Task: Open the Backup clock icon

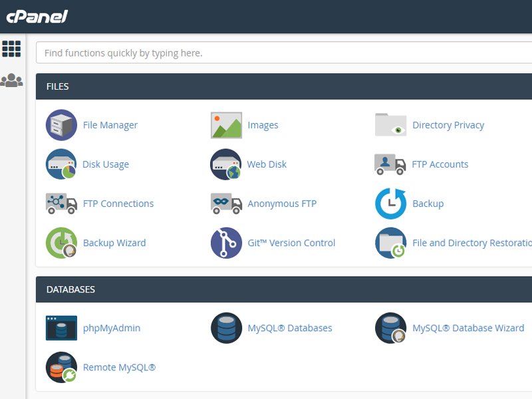Action: coord(391,203)
